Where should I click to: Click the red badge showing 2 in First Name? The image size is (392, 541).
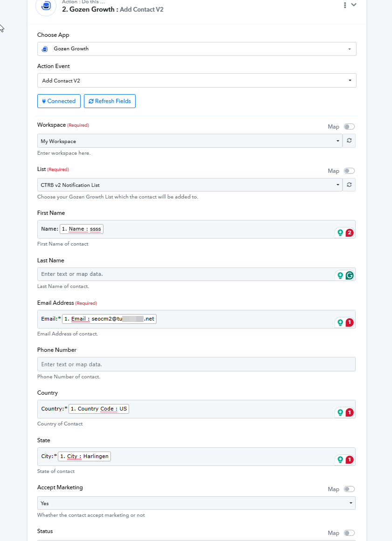point(350,233)
